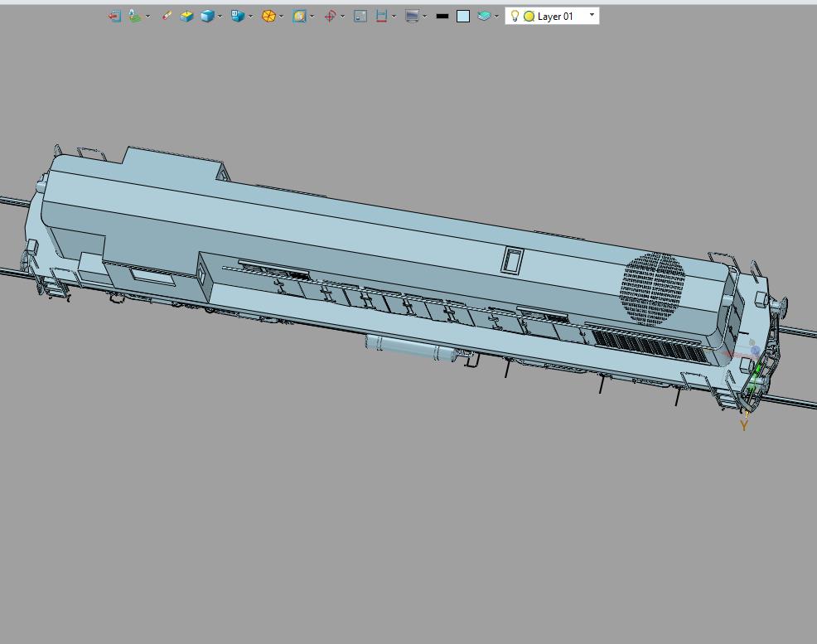Open the black line color swatch
The width and height of the screenshot is (817, 644).
coord(442,16)
